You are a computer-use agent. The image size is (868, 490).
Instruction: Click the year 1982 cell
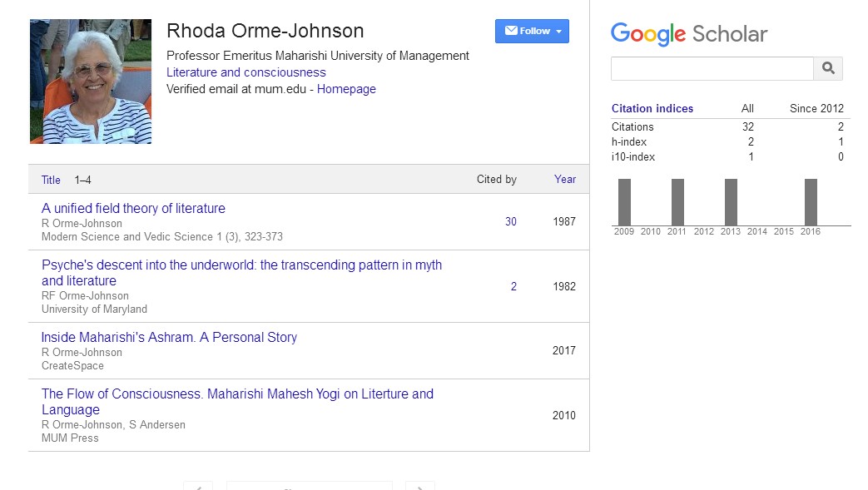[x=564, y=286]
